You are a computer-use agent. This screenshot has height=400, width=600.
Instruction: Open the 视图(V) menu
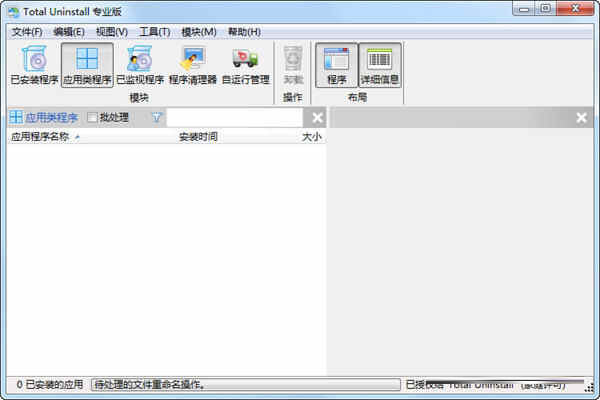[112, 32]
